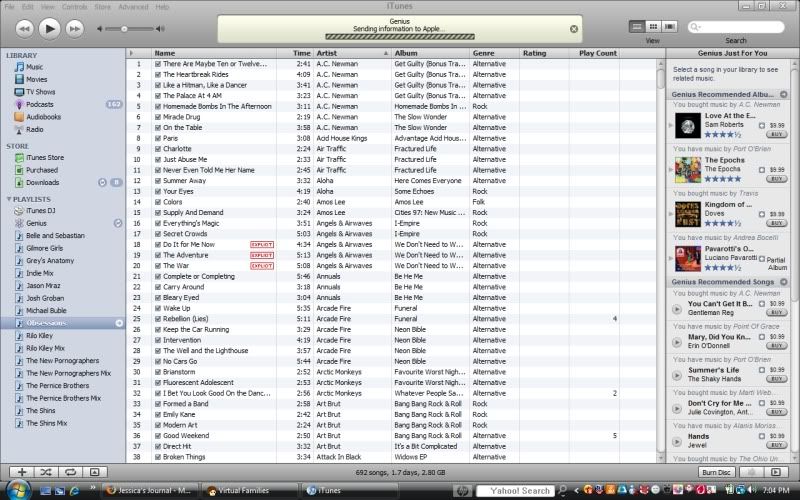
Task: Open the View menu
Action: [47, 7]
